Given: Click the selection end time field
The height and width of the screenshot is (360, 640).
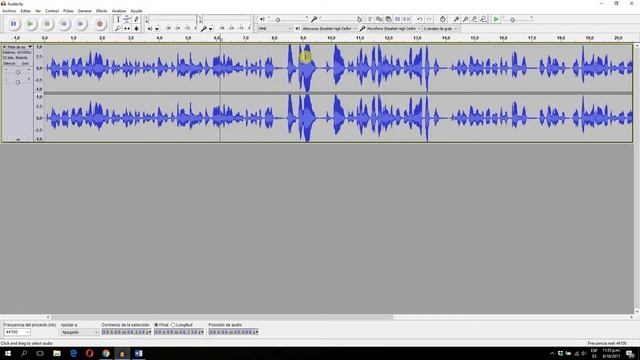Looking at the screenshot, I should (x=179, y=332).
